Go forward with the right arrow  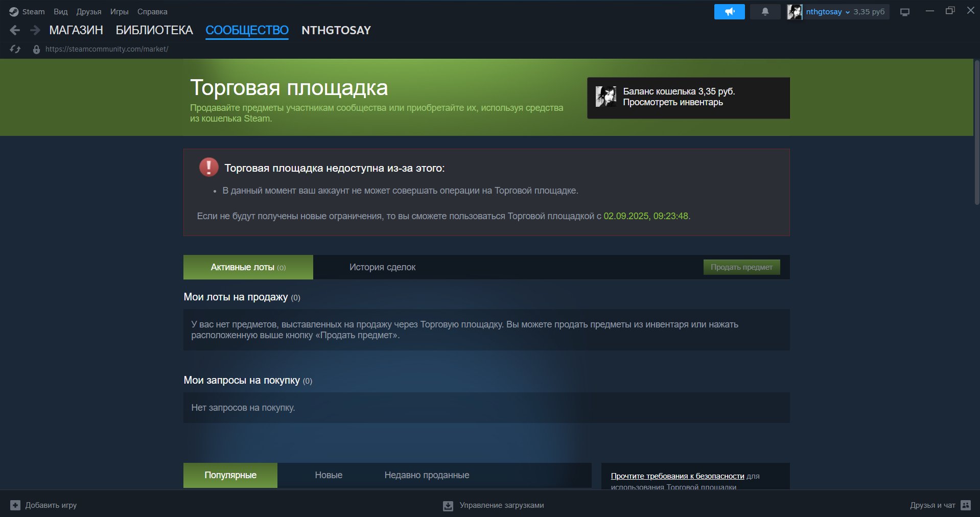click(x=35, y=30)
